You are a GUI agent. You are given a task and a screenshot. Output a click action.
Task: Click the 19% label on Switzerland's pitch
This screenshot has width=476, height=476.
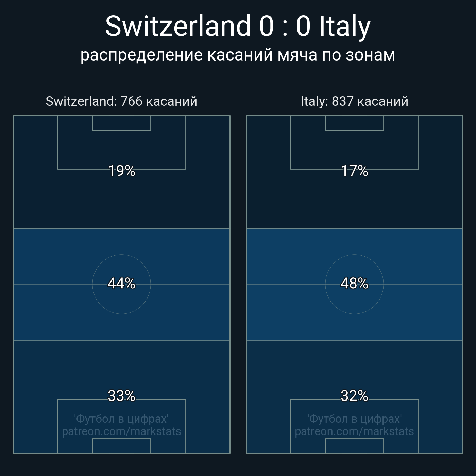pyautogui.click(x=121, y=171)
